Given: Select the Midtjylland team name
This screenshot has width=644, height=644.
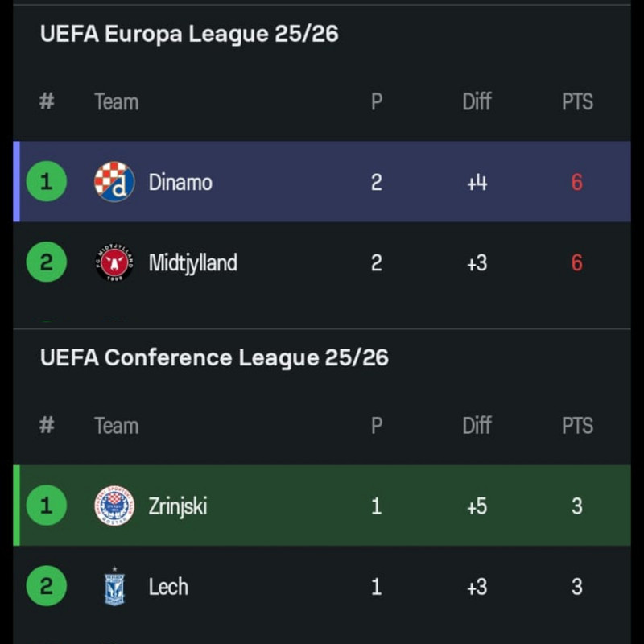Looking at the screenshot, I should coord(192,262).
